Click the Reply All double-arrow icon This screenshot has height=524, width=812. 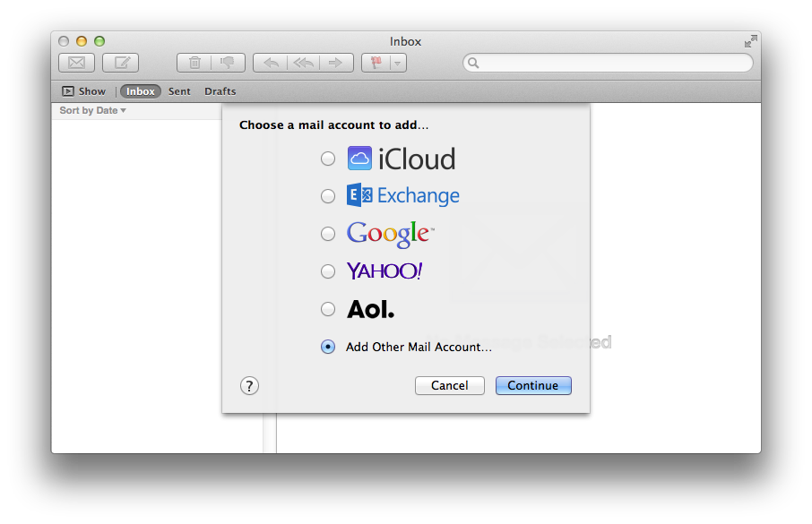pos(304,63)
